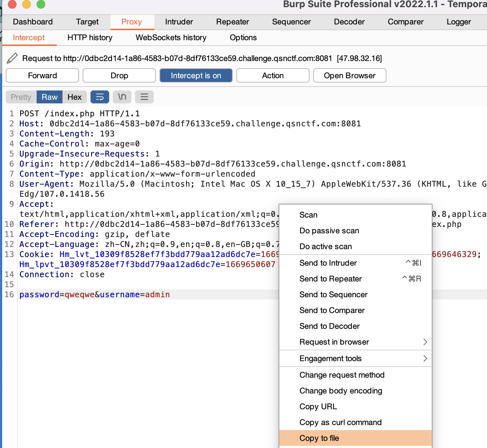Image resolution: width=487 pixels, height=448 pixels.
Task: Click the Referer header name
Action: pyautogui.click(x=37, y=224)
